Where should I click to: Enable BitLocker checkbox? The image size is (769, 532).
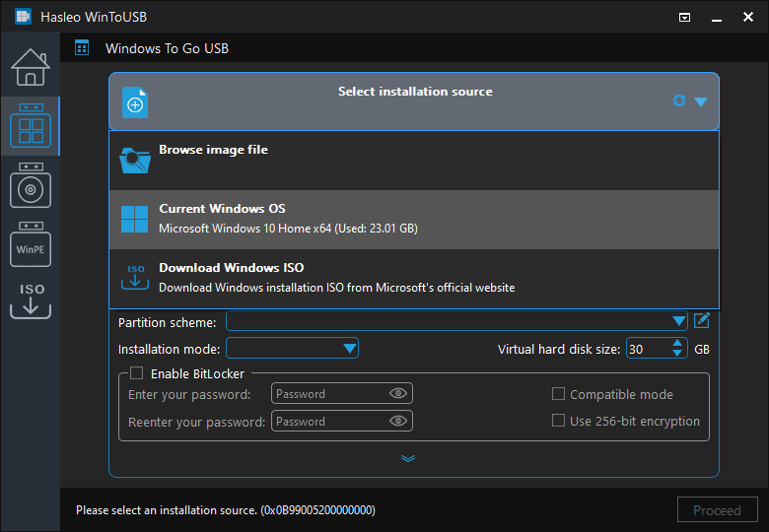[x=136, y=373]
